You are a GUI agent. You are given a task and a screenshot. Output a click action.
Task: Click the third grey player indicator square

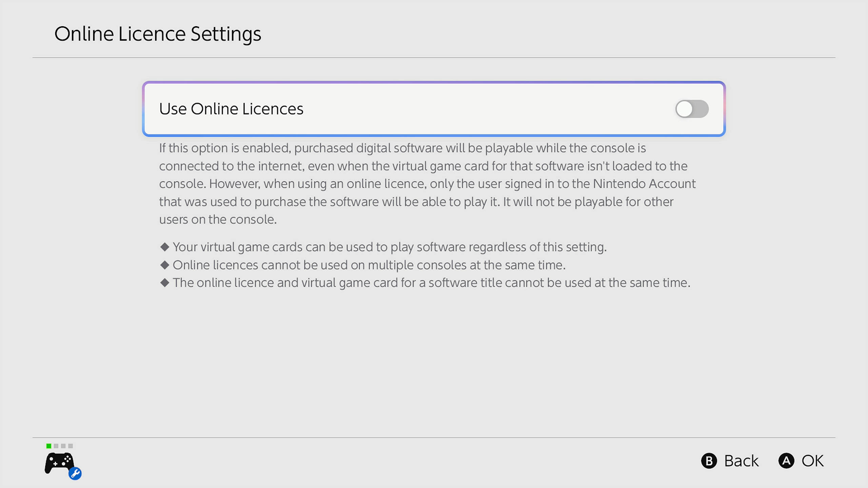coord(63,446)
